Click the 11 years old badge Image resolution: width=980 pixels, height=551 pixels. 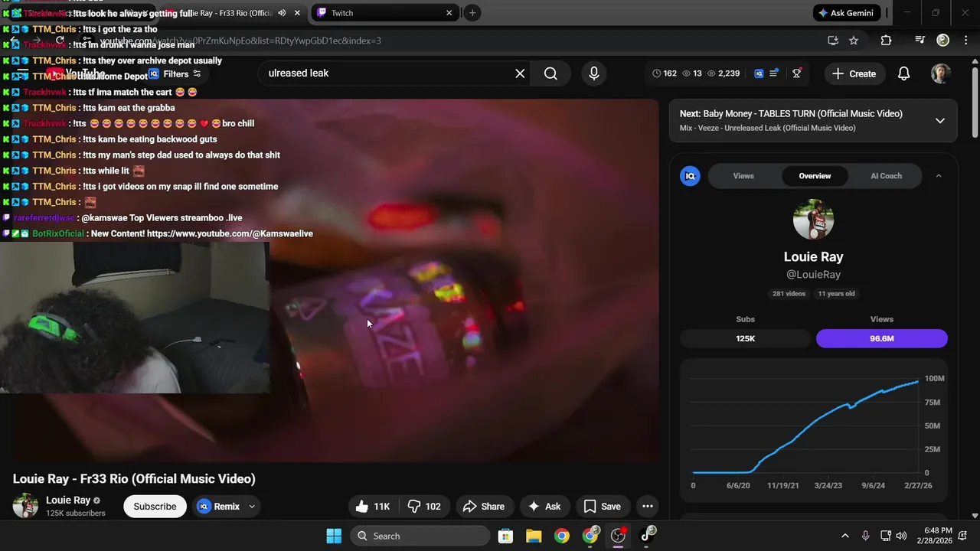pyautogui.click(x=836, y=294)
